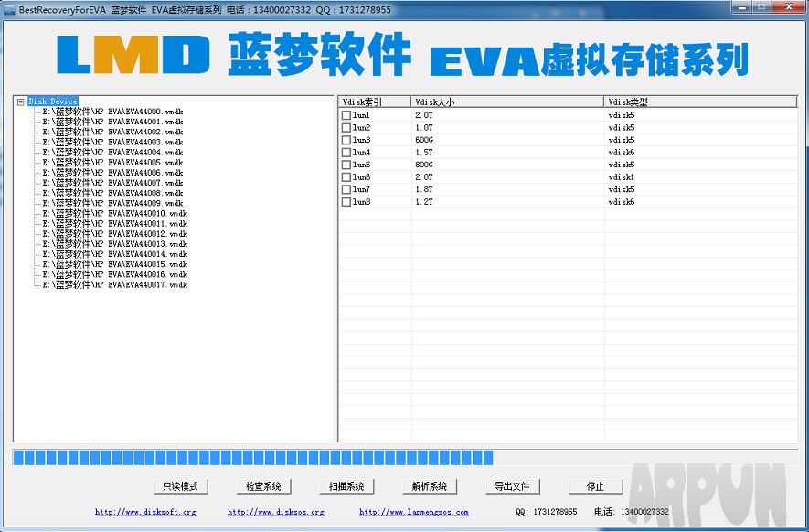The height and width of the screenshot is (532, 809).
Task: Pick the EVA440017.vmdk tree item
Action: pyautogui.click(x=114, y=285)
